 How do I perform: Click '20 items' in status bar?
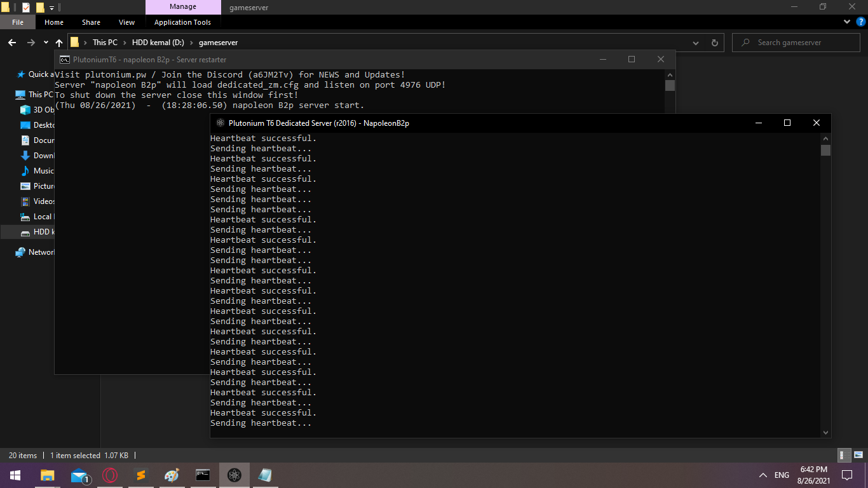tap(23, 455)
